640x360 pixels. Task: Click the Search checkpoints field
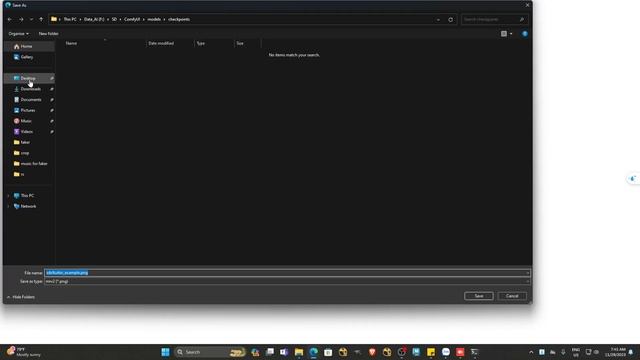pos(494,19)
